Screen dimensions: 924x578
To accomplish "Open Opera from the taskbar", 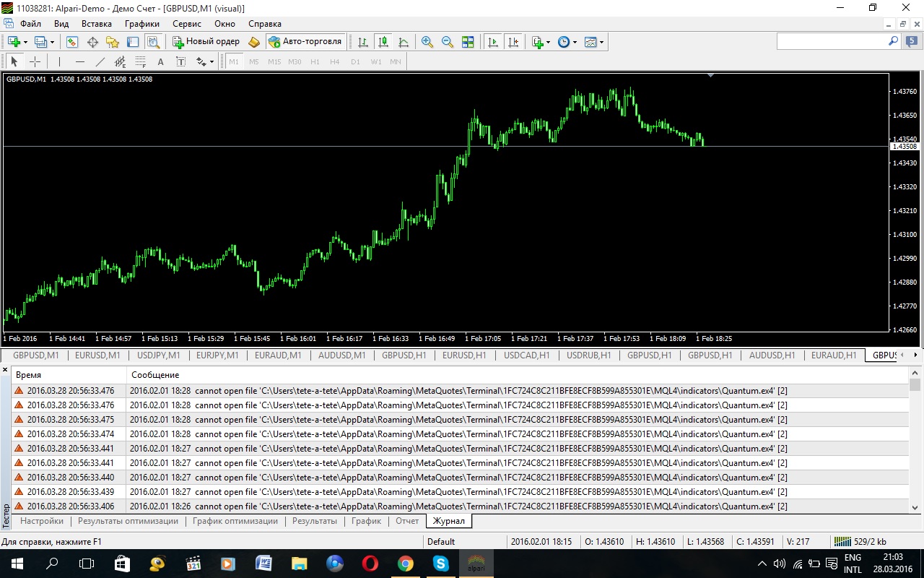I will click(370, 564).
